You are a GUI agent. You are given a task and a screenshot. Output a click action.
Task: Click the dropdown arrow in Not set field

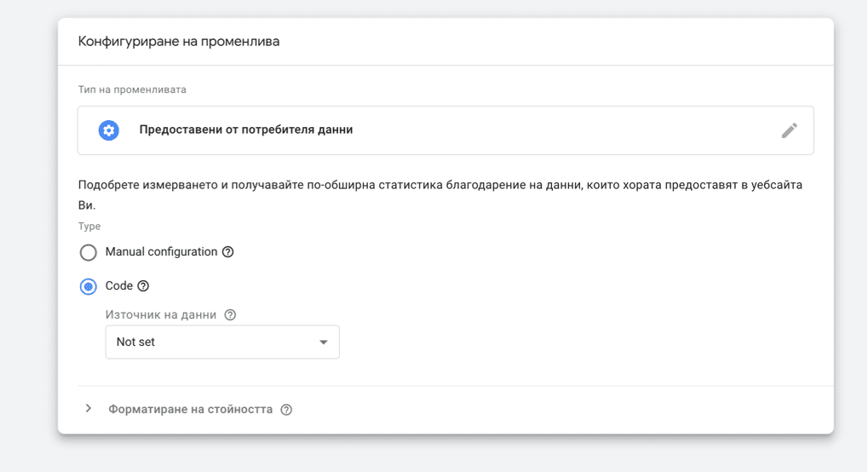coord(323,342)
